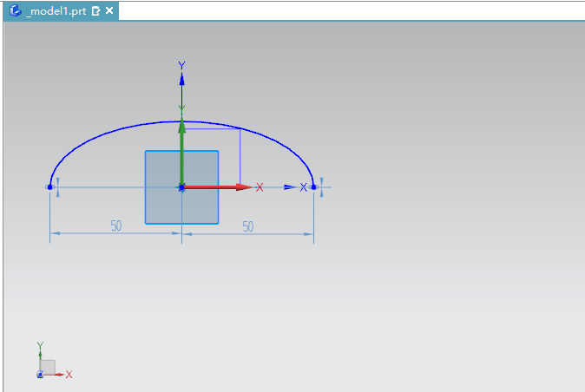Select the arc's left endpoint
The height and width of the screenshot is (392, 585).
[50, 186]
